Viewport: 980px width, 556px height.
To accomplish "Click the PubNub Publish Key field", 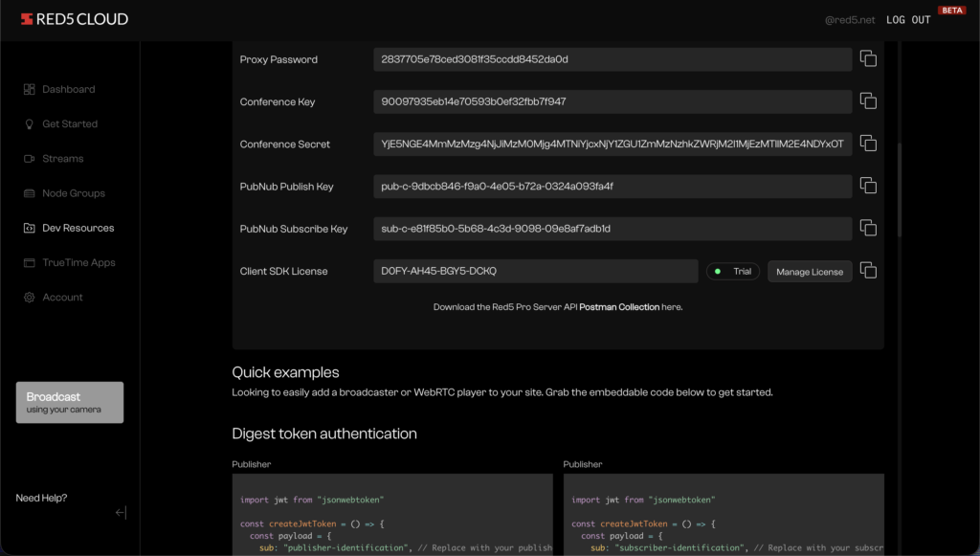I will click(x=612, y=187).
